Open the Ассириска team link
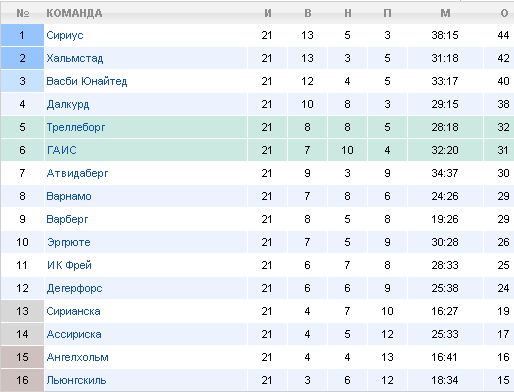 74,334
